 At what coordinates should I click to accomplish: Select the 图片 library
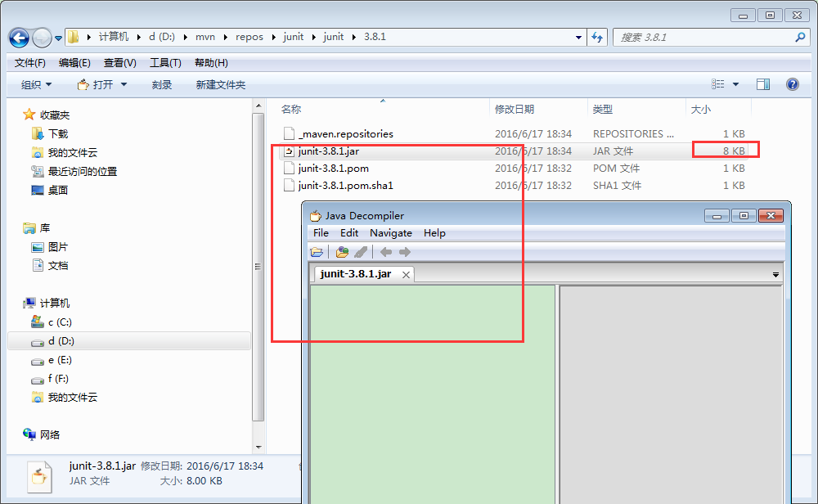point(58,247)
